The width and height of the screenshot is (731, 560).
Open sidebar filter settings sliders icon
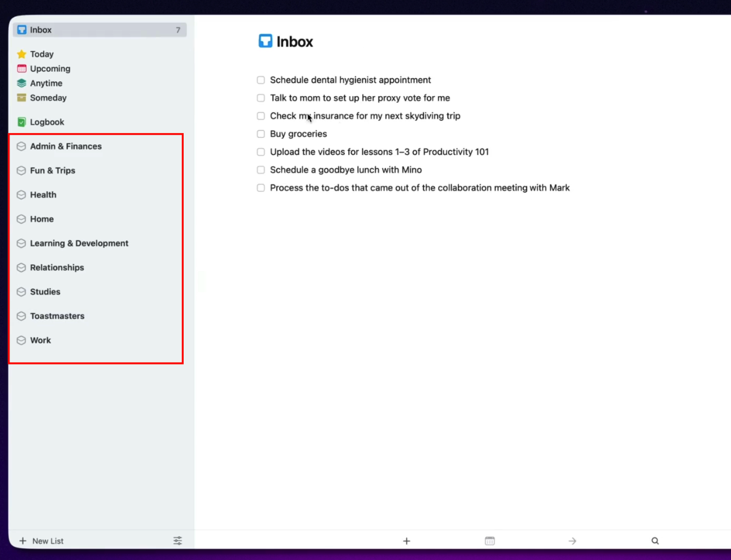click(x=177, y=541)
